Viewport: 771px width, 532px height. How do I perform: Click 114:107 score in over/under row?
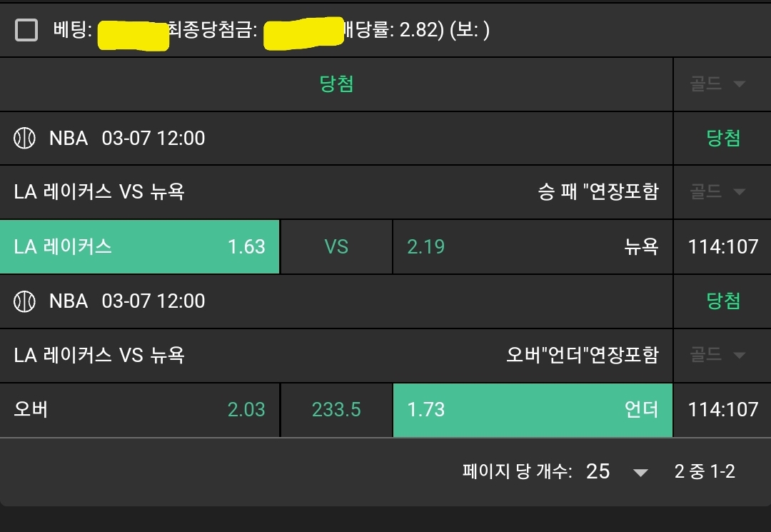[722, 409]
